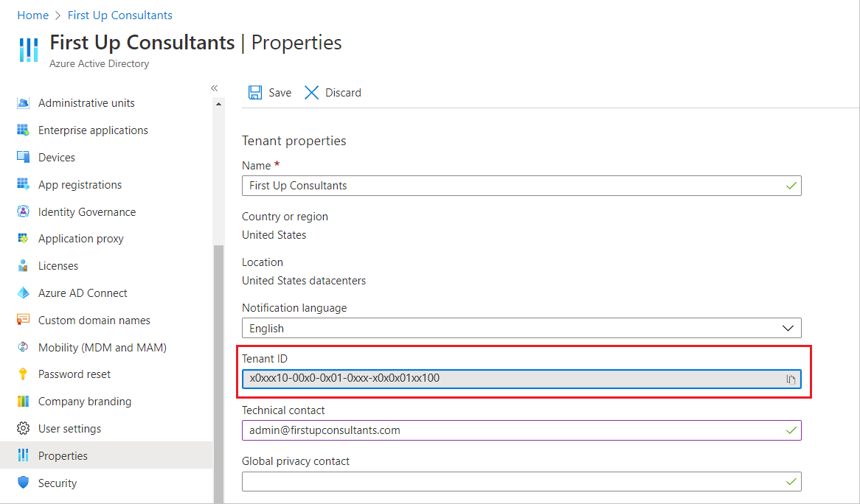This screenshot has height=504, width=860.
Task: Select the Identity Governance icon
Action: 24,211
